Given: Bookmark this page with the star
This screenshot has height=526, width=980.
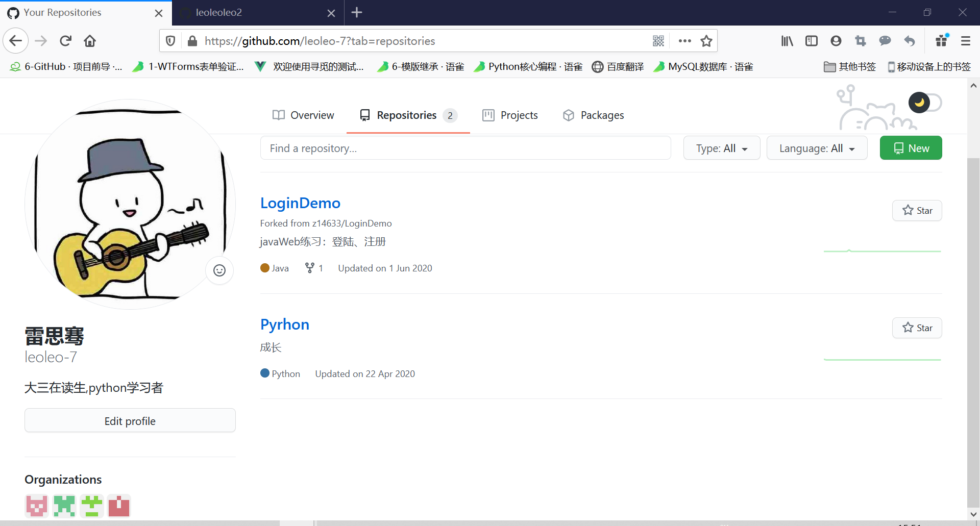Looking at the screenshot, I should pos(706,41).
